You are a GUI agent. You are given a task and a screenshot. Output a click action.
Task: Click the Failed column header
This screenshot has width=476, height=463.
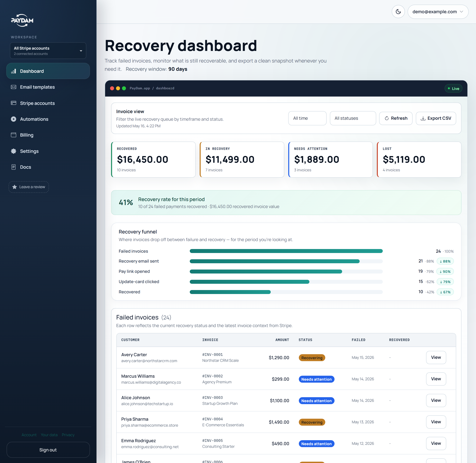358,340
